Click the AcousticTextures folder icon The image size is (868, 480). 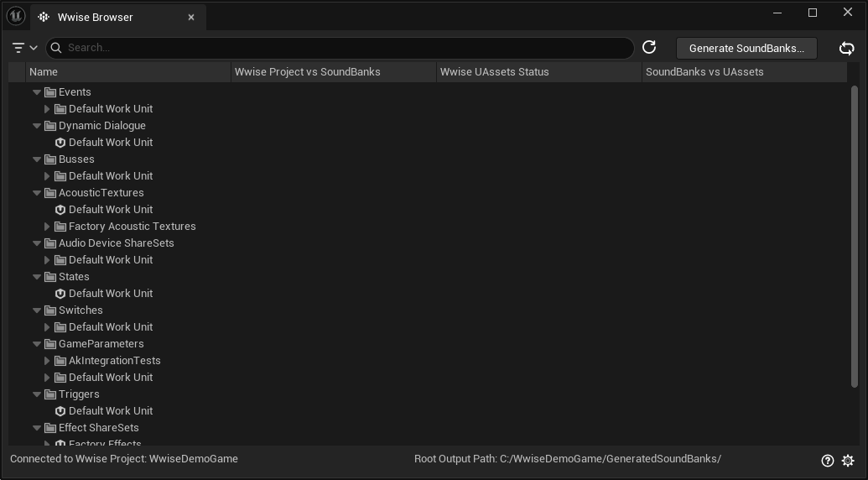click(x=50, y=193)
